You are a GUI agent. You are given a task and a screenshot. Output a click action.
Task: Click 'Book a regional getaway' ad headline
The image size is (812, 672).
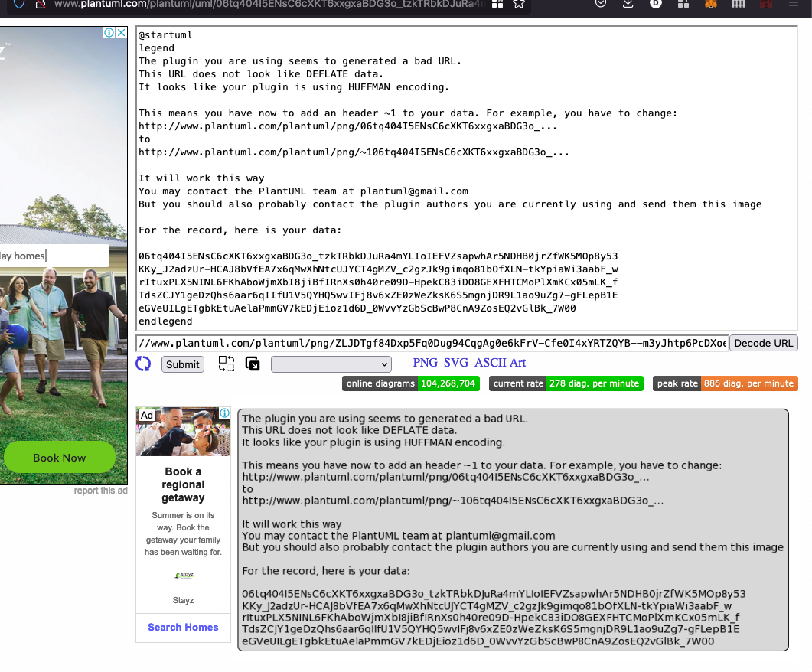pyautogui.click(x=183, y=484)
